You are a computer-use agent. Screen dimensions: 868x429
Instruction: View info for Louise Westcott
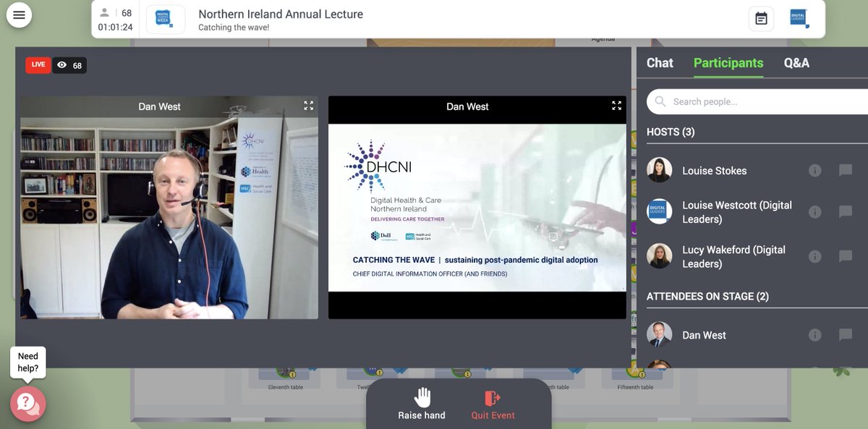click(x=814, y=212)
